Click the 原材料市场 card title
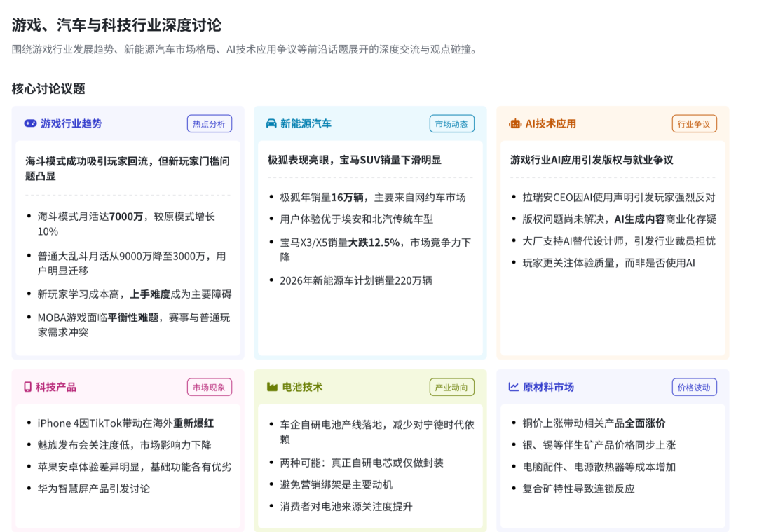This screenshot has height=532, width=757. point(548,387)
